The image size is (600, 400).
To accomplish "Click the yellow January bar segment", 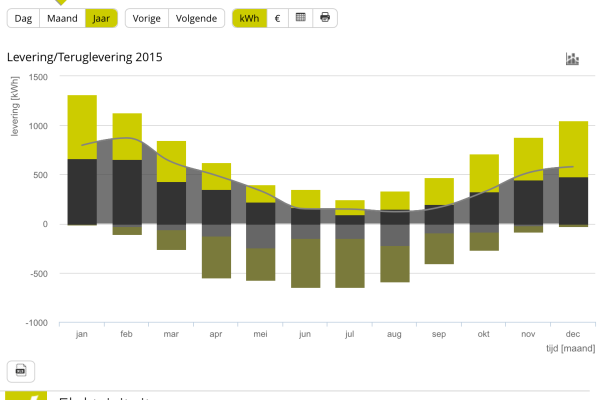I will (x=82, y=127).
